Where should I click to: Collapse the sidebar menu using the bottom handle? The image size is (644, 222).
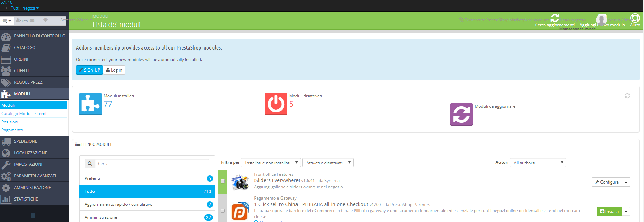click(33, 216)
